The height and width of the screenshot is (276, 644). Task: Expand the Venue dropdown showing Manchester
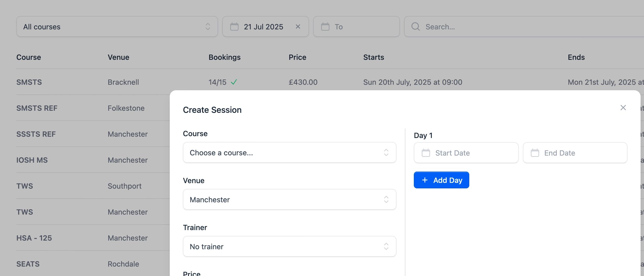[289, 199]
